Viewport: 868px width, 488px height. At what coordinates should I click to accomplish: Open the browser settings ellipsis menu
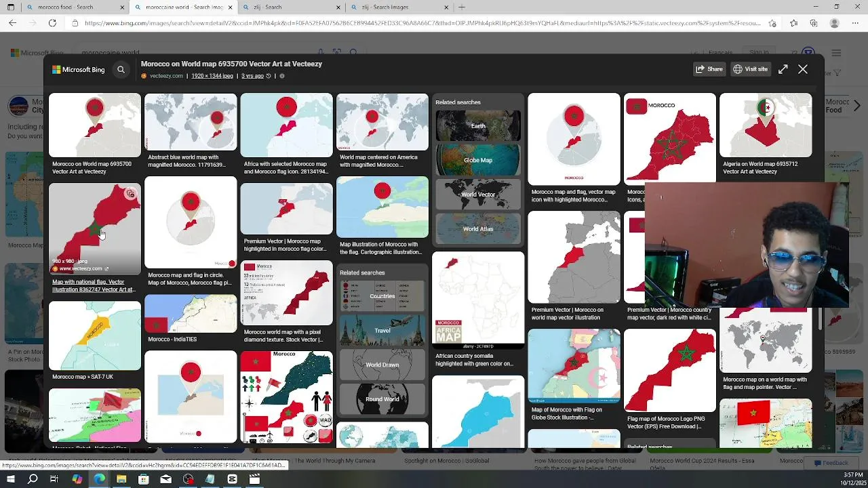(x=854, y=23)
